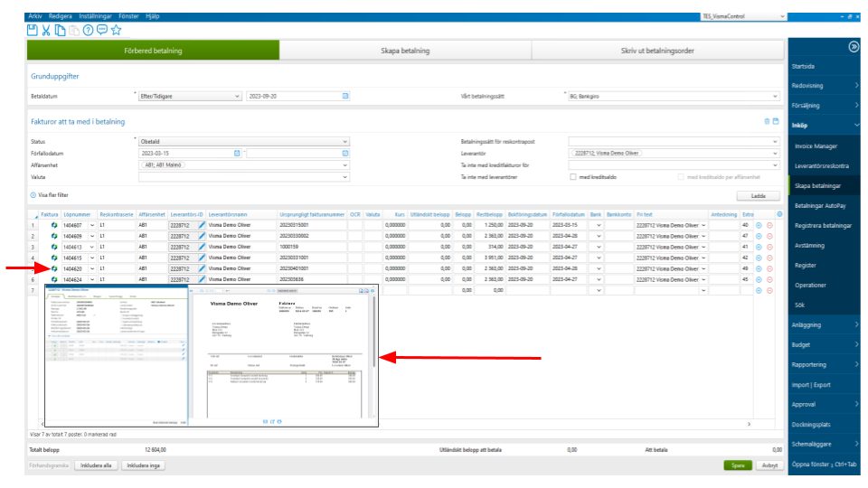This screenshot has height=488, width=868.
Task: Expand Rapportering sidebar section
Action: [824, 364]
